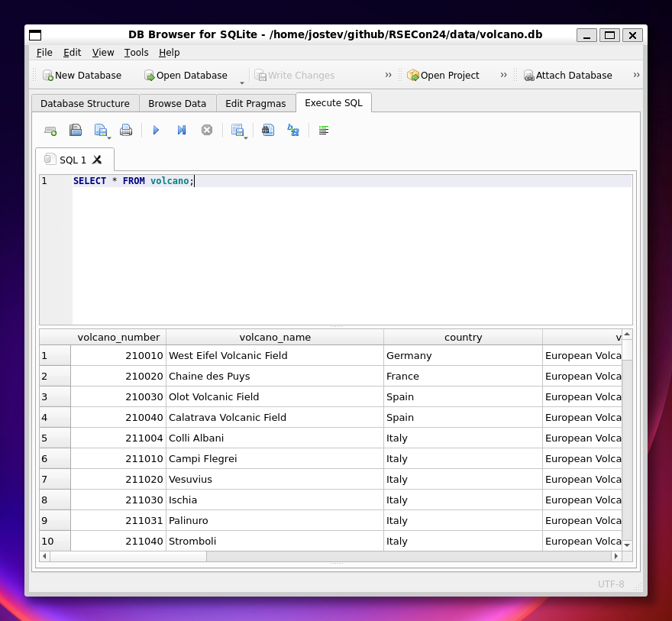Execute all SQL with the play button

156,131
